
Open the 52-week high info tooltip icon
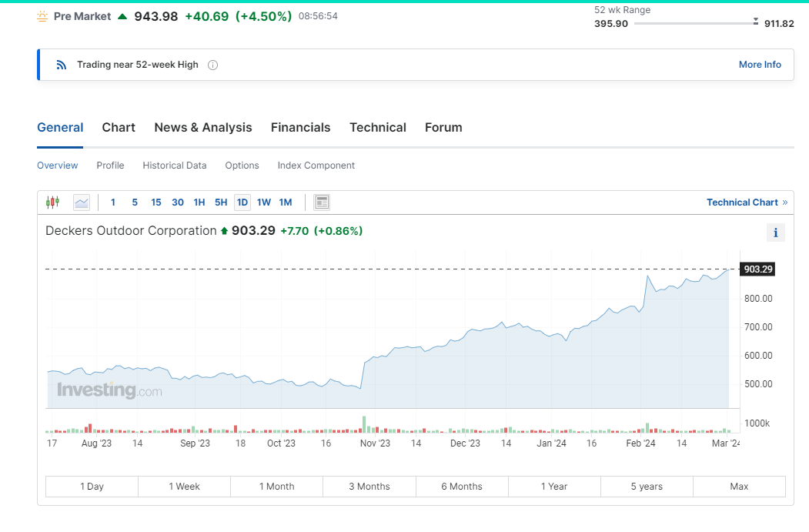coord(212,65)
